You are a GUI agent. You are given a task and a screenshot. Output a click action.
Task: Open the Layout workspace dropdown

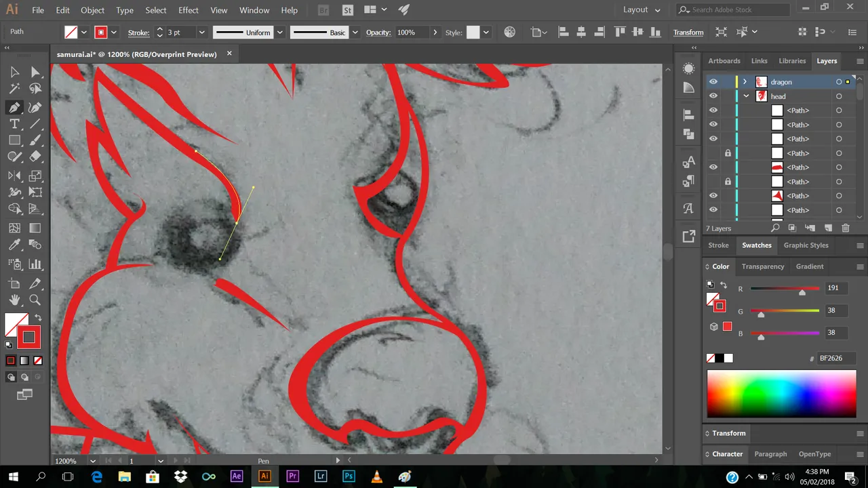pos(642,10)
